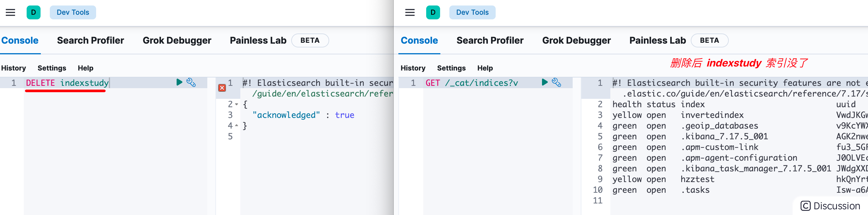Open Settings in right console
Image resolution: width=868 pixels, height=215 pixels.
(451, 68)
